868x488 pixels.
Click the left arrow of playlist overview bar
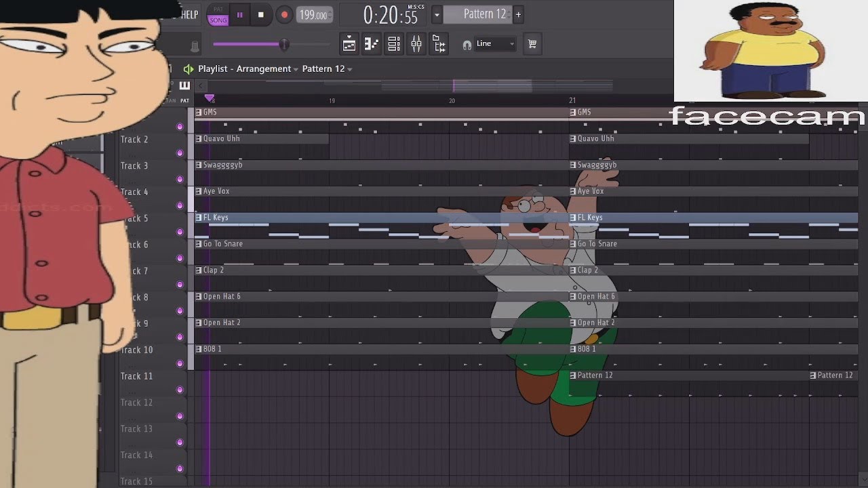coord(200,85)
